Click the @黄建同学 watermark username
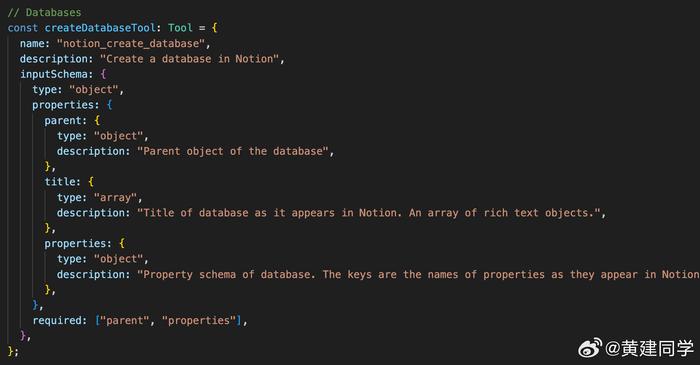The image size is (700, 365). [650, 348]
